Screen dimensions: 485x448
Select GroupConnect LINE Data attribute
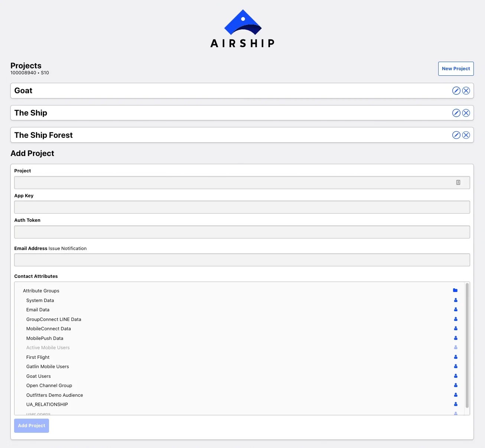53,319
